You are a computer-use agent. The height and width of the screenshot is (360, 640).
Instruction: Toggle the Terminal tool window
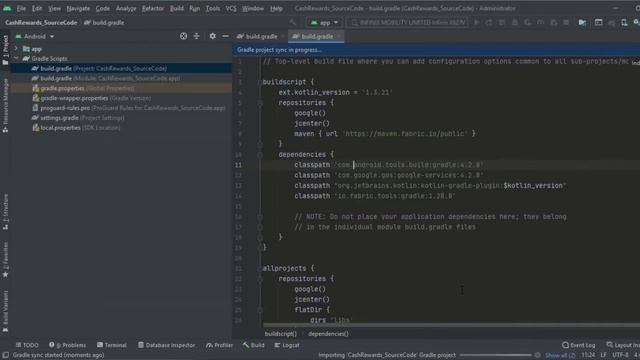point(112,345)
